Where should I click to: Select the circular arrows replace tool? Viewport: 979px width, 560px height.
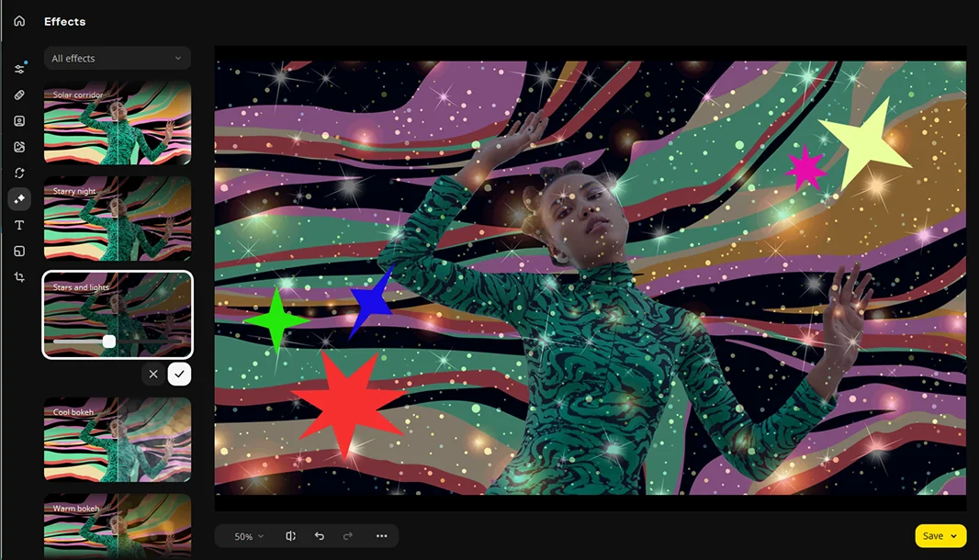coord(19,173)
